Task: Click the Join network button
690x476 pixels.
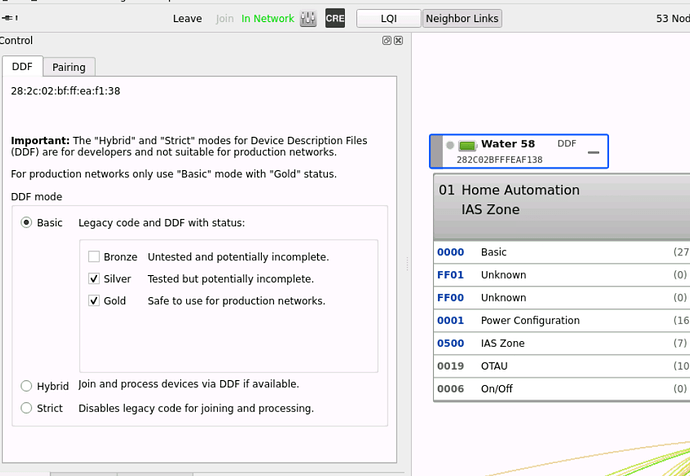Action: pyautogui.click(x=224, y=18)
